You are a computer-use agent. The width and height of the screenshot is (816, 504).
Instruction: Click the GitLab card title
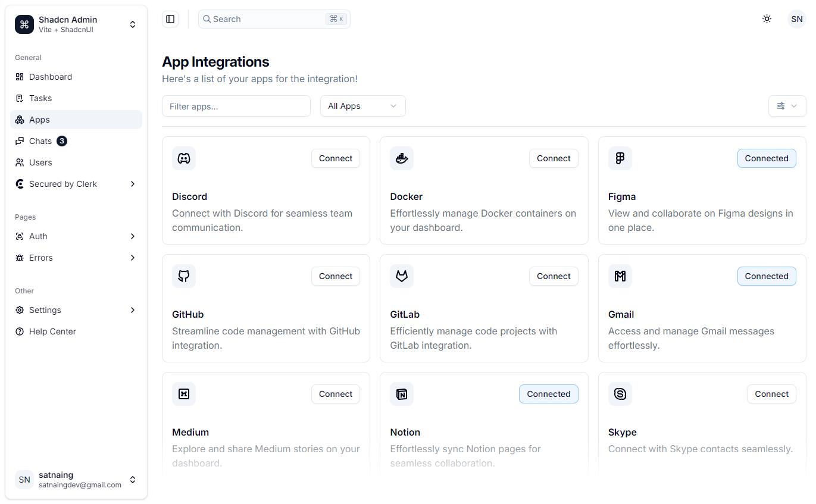pos(405,314)
